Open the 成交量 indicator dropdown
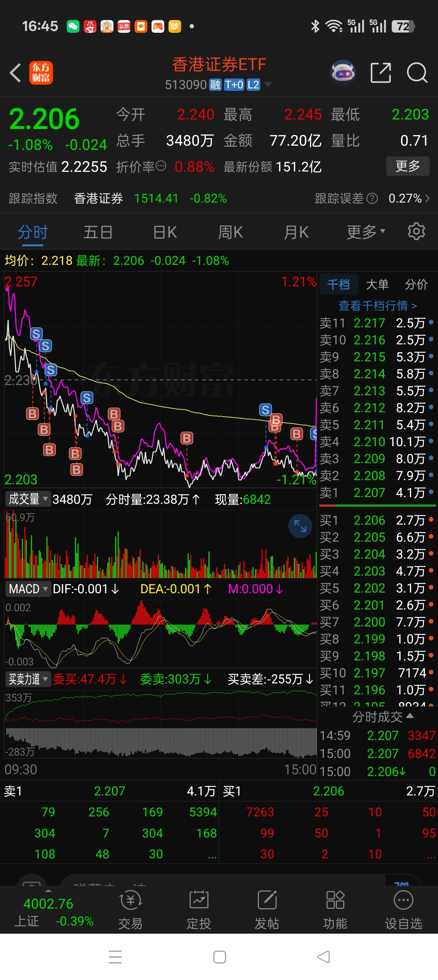438x980 pixels. pos(28,499)
